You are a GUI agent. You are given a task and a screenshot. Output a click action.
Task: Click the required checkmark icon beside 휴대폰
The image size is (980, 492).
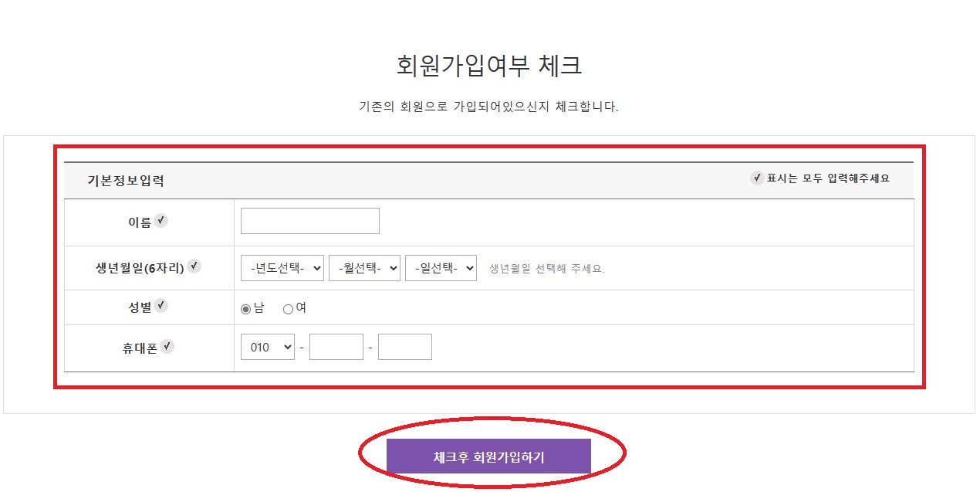(167, 347)
